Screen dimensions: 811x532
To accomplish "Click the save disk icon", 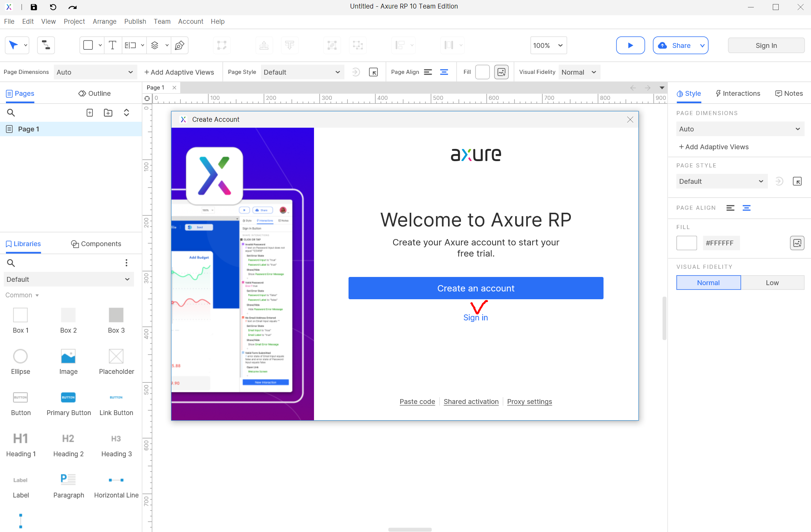I will pos(34,7).
